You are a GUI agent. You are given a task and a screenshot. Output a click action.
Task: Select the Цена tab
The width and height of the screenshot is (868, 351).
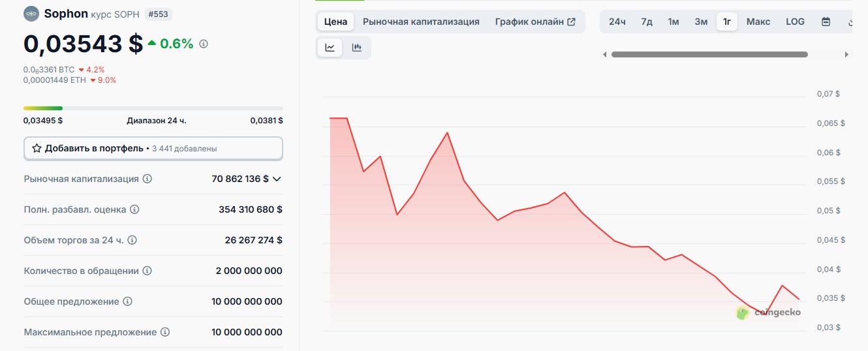(335, 22)
